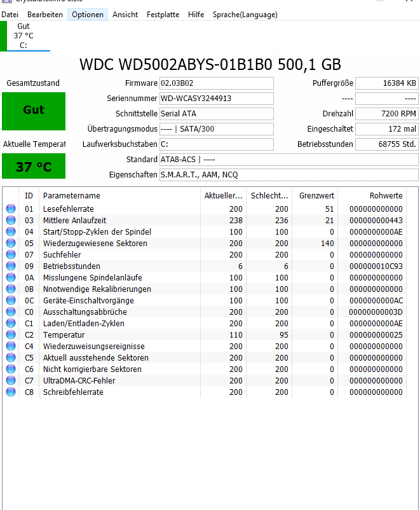
Task: Open the Festplatte menu
Action: point(163,15)
